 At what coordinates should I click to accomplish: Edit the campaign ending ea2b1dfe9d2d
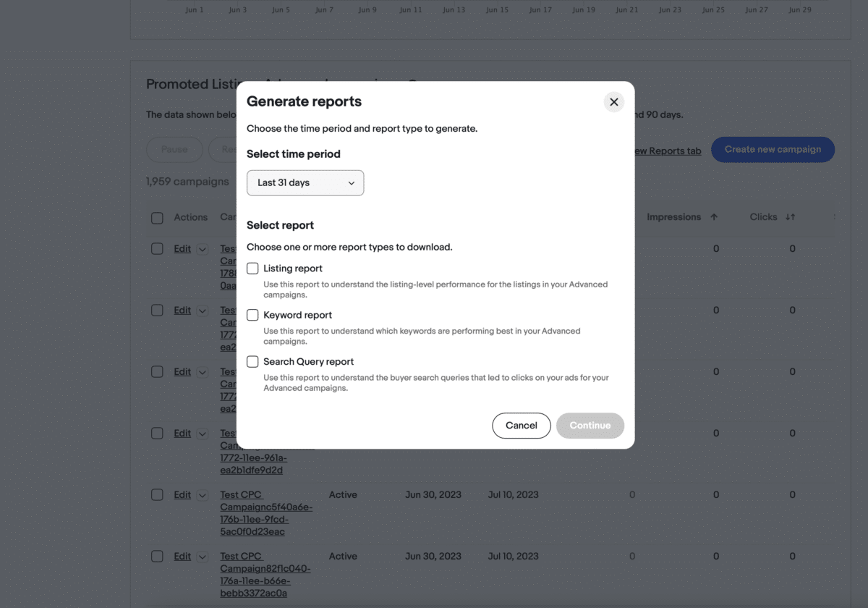[x=182, y=434]
